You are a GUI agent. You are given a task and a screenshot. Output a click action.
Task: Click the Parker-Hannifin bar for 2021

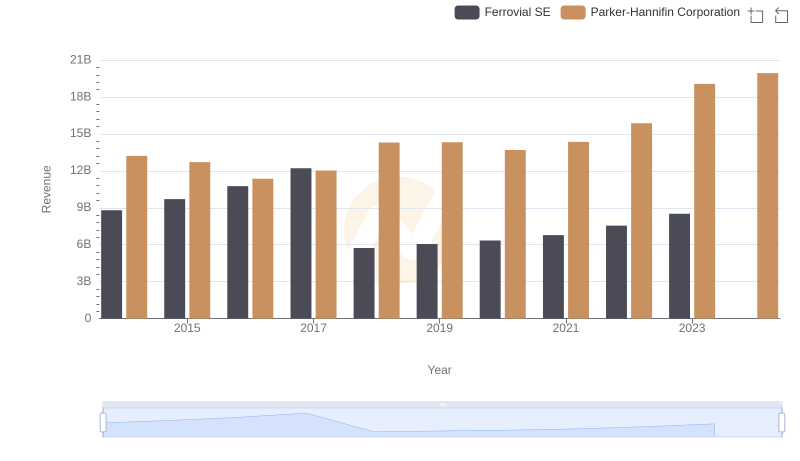579,230
